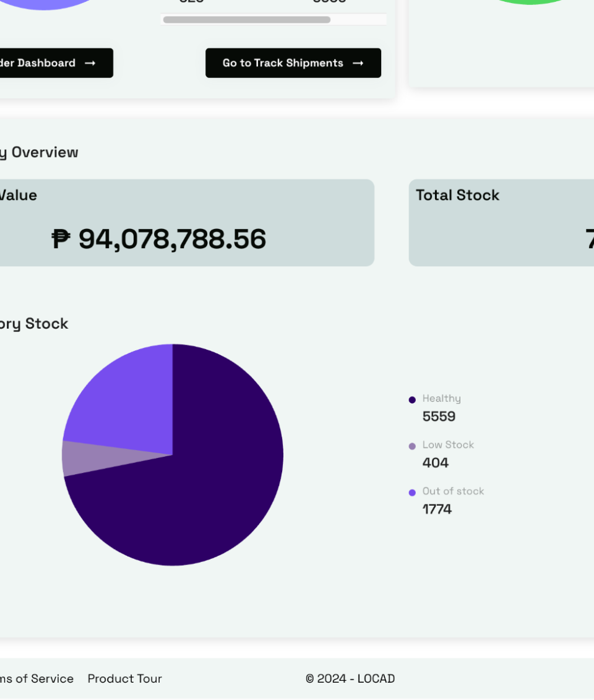Click the 94,078,788.56 inventory value amount

click(x=172, y=239)
